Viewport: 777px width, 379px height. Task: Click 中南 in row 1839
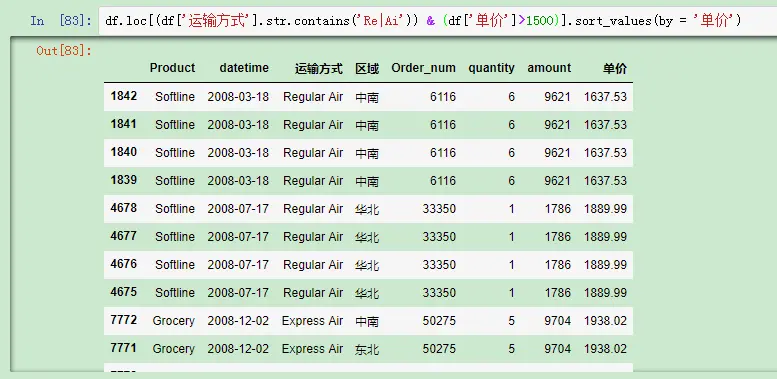(367, 181)
